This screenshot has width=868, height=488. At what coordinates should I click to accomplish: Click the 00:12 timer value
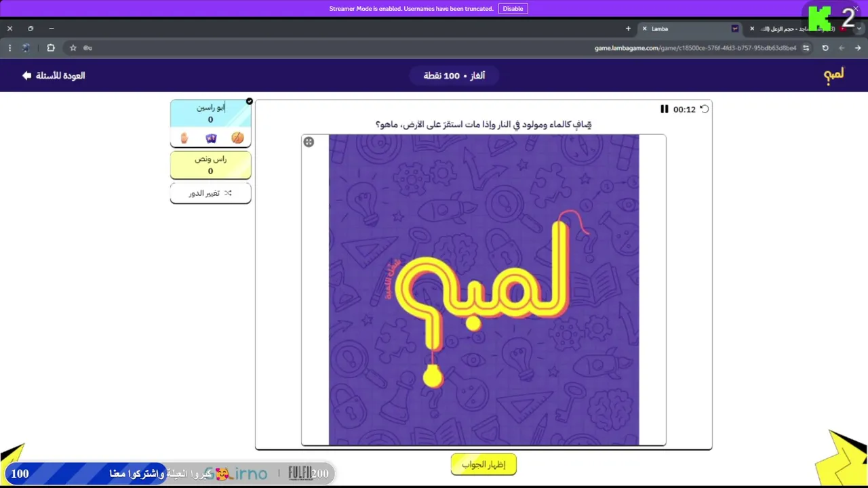pyautogui.click(x=684, y=109)
